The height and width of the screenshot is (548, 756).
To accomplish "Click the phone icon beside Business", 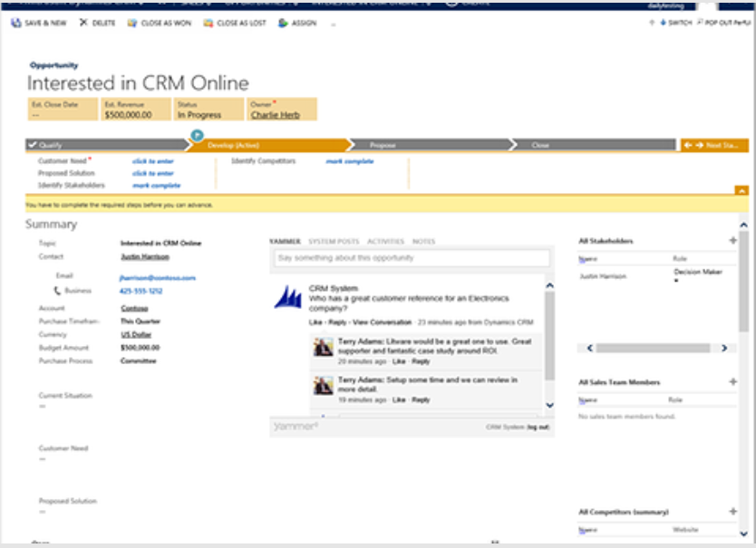I will 57,291.
